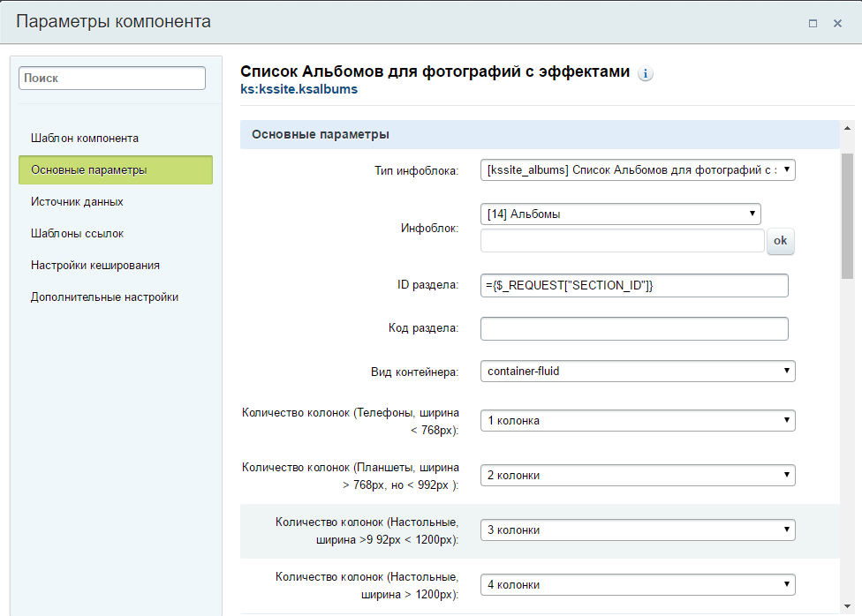Change phone column count from 1 колонка
The width and height of the screenshot is (862, 616).
[638, 421]
